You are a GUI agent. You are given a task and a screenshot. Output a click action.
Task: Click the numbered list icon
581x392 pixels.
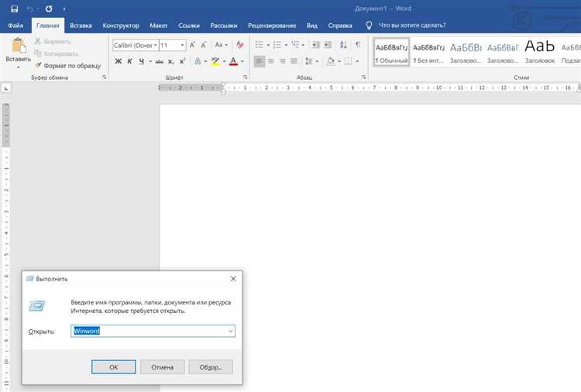pyautogui.click(x=277, y=45)
